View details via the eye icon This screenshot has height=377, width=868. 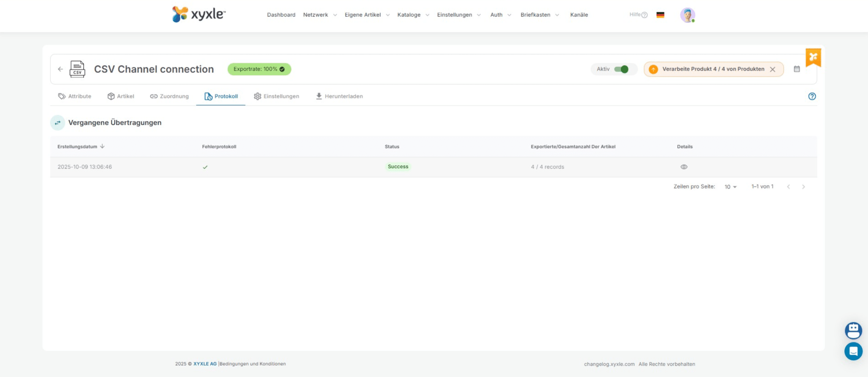(683, 167)
